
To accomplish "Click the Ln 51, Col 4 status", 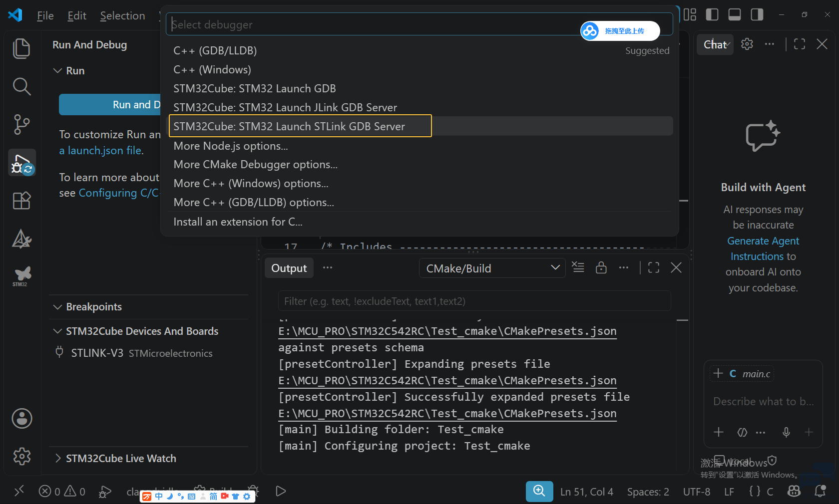I will pos(587,492).
